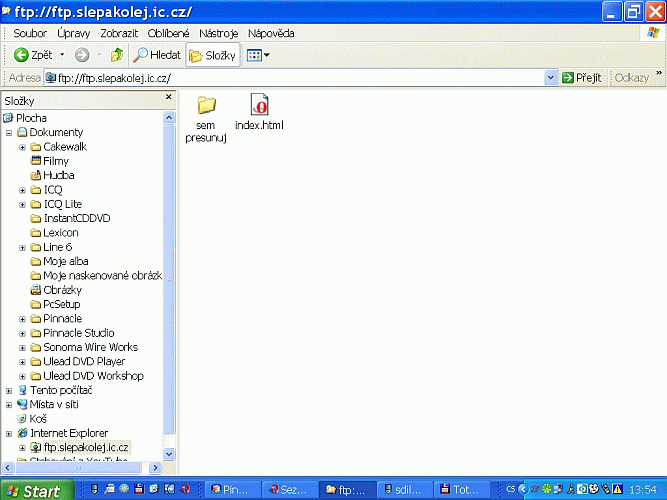Close the Složky side panel
This screenshot has height=500, width=667.
(167, 100)
